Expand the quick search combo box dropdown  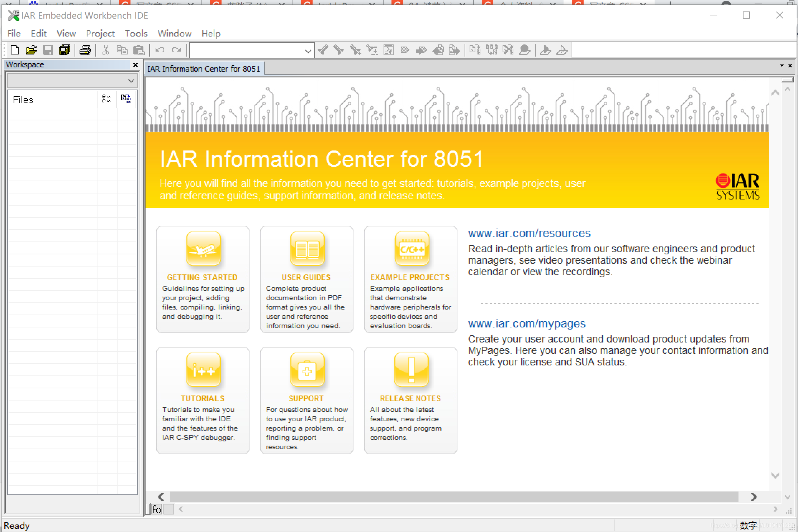tap(308, 51)
